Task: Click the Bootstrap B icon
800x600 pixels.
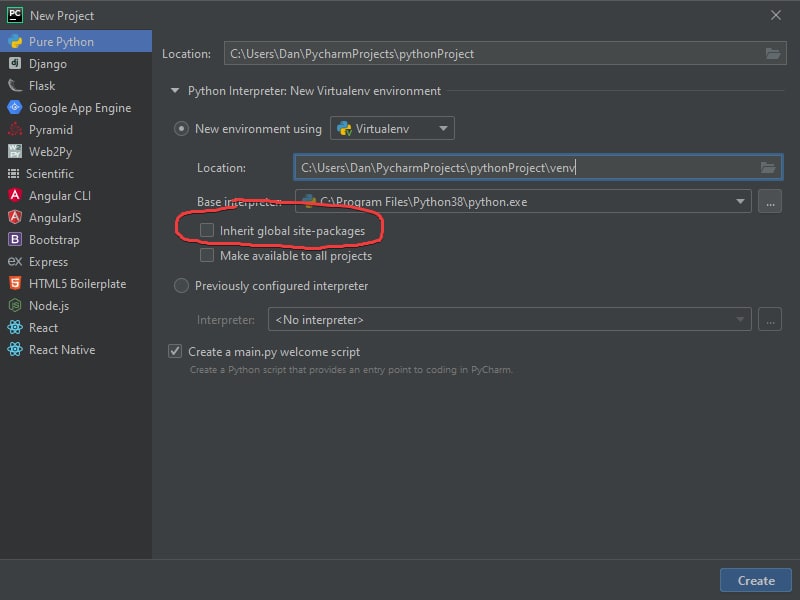Action: (15, 239)
